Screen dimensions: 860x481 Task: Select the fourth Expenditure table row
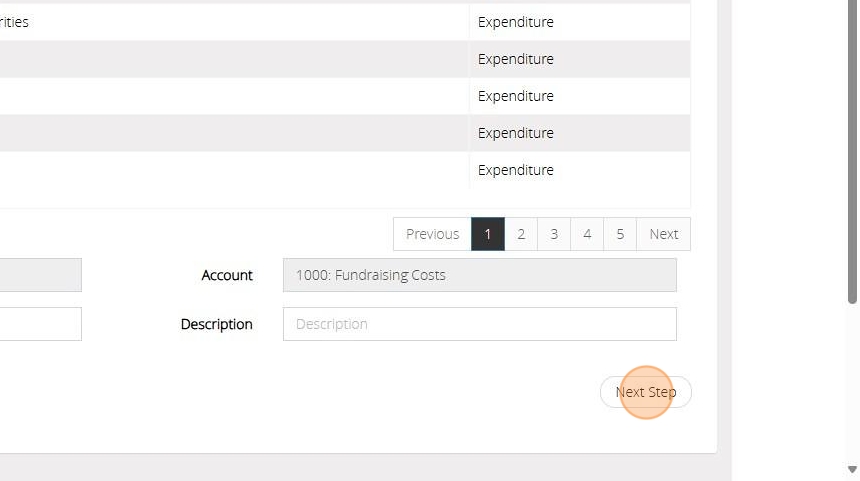pyautogui.click(x=515, y=133)
